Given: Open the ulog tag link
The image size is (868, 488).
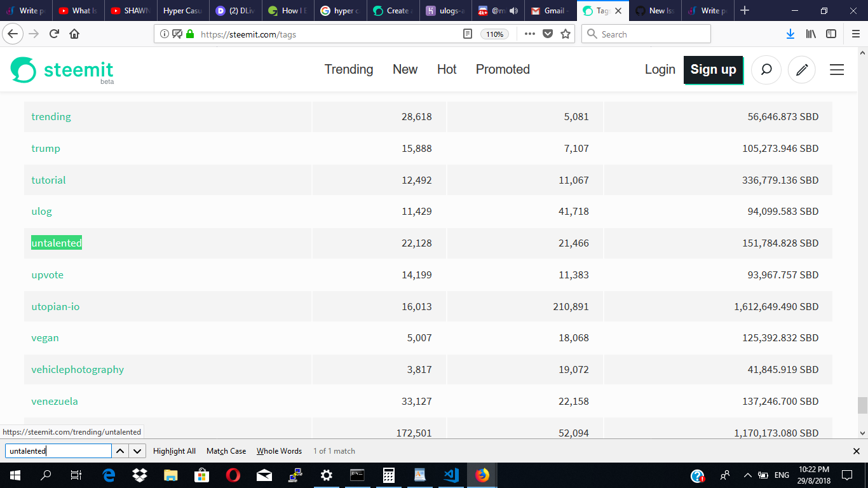Looking at the screenshot, I should point(41,211).
